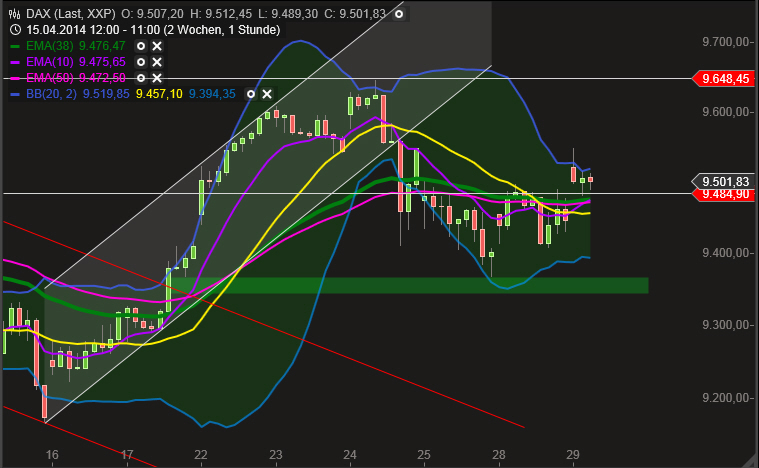The image size is (759, 468).
Task: Click the low value L: 9.489,30
Action: (x=288, y=14)
